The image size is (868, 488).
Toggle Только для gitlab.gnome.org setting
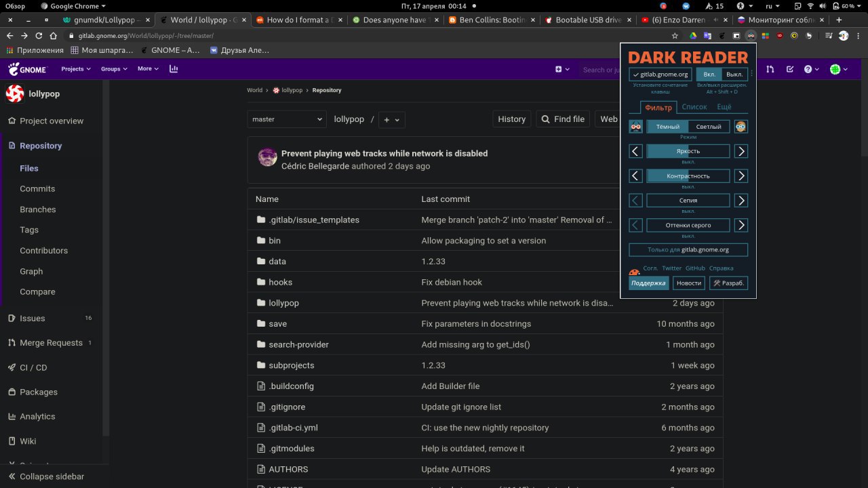pos(688,249)
